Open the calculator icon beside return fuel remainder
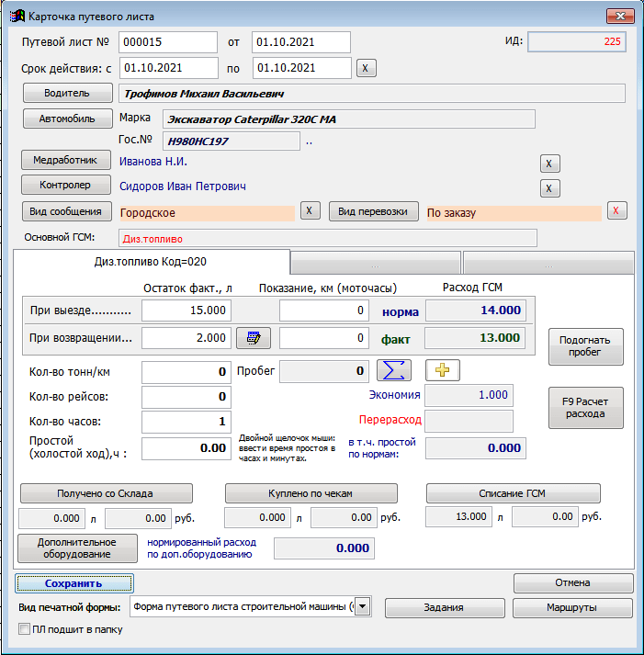 254,338
